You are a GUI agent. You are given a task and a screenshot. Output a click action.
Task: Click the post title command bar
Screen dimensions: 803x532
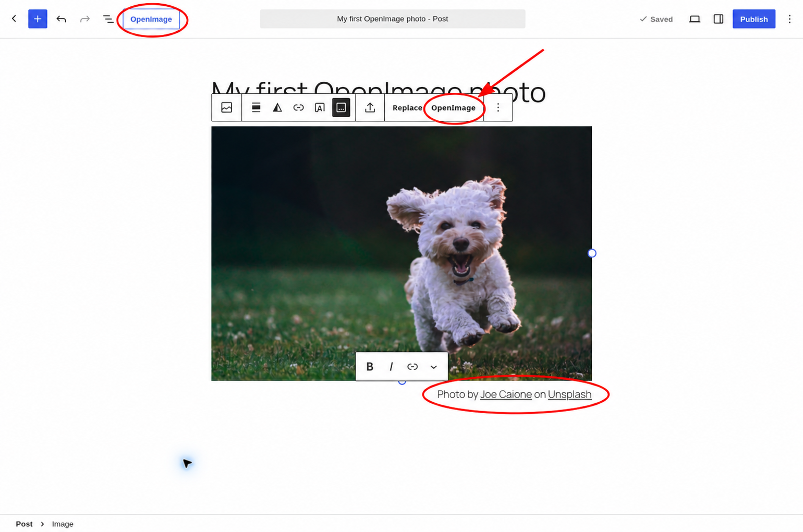coord(393,19)
